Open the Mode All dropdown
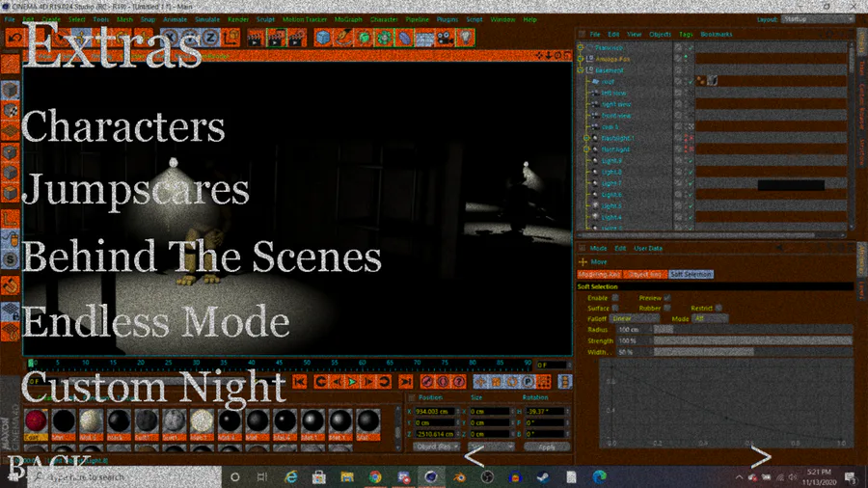 (710, 318)
